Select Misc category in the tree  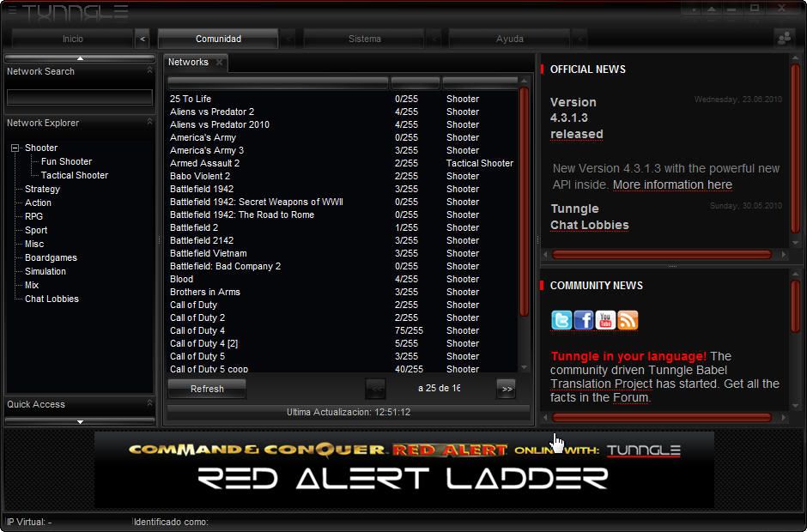[x=34, y=244]
